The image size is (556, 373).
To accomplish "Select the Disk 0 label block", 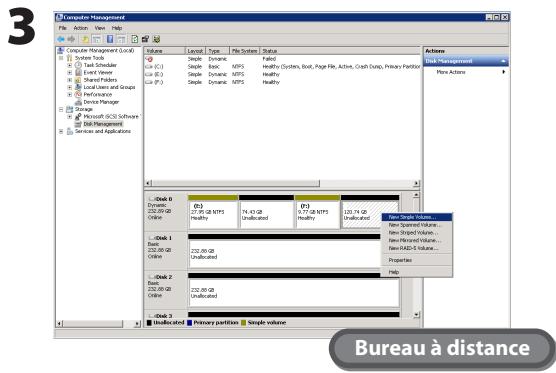I will coord(166,211).
